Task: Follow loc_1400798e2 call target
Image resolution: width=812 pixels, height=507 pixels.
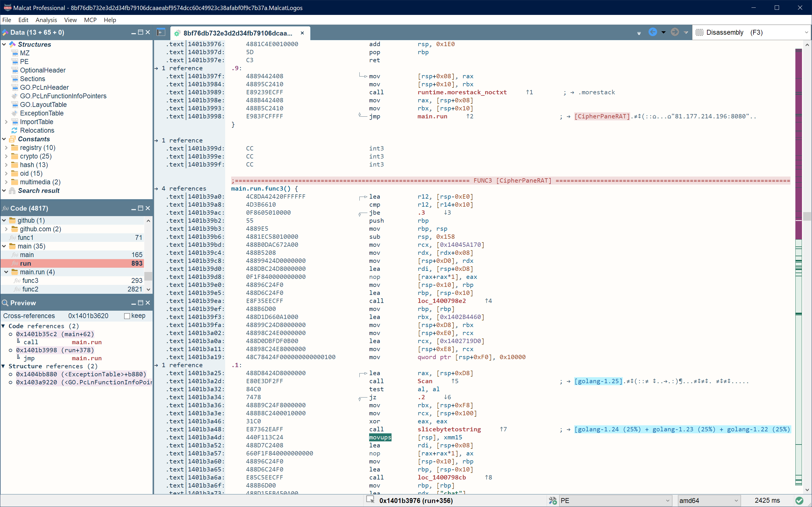Action: (x=442, y=301)
